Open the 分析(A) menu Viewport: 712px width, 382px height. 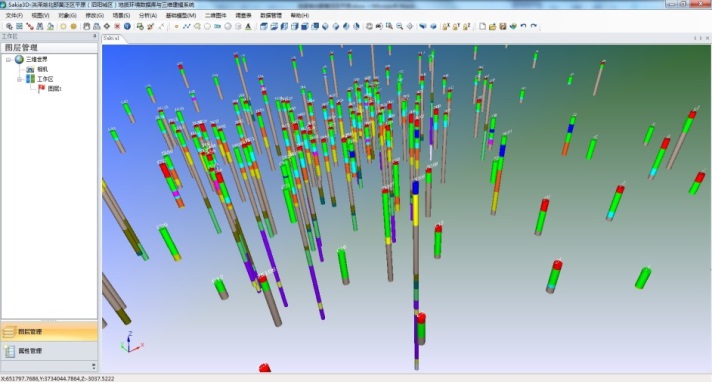[148, 15]
